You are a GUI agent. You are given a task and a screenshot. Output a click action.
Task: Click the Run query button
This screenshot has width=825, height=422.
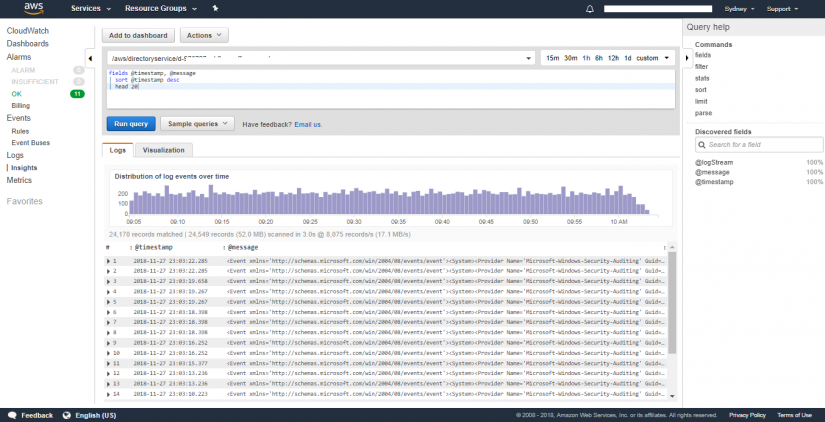tap(131, 124)
